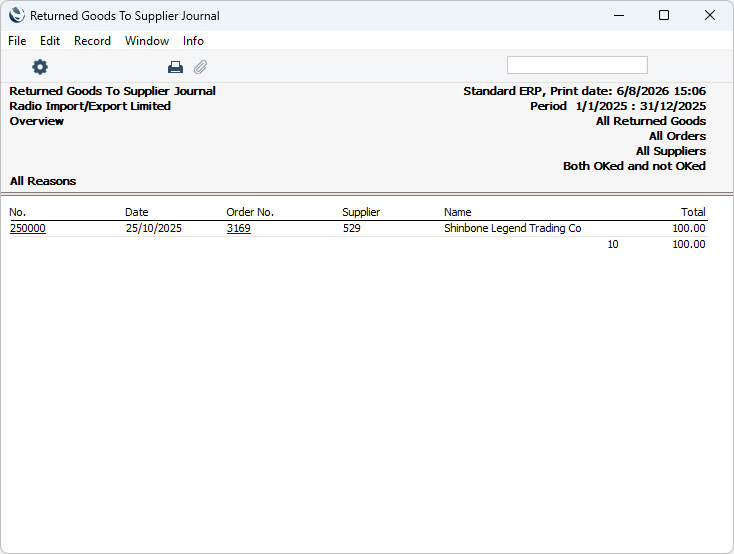The image size is (734, 554).
Task: Open the gear settings icon in toolbar
Action: pyautogui.click(x=40, y=67)
